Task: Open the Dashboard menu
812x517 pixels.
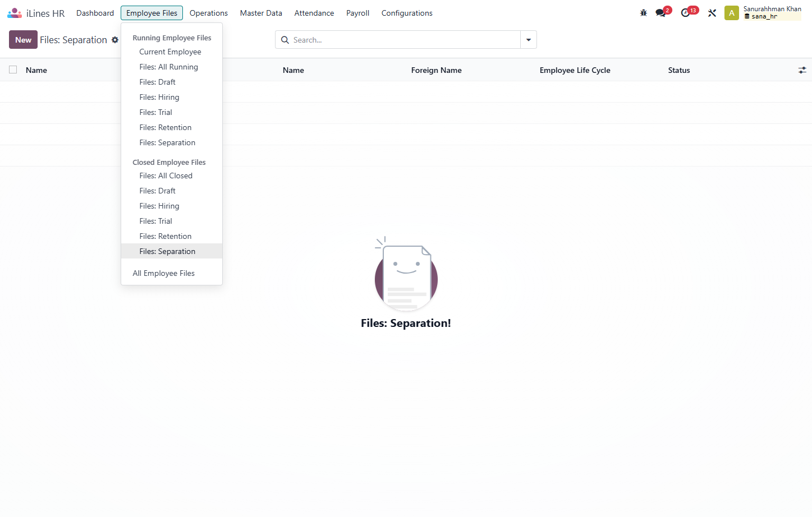Action: point(95,13)
